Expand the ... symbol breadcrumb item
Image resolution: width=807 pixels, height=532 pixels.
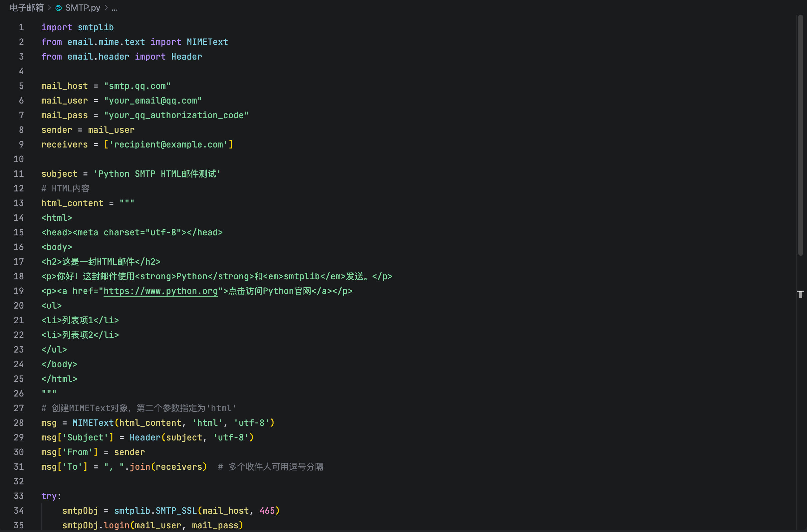pos(115,8)
